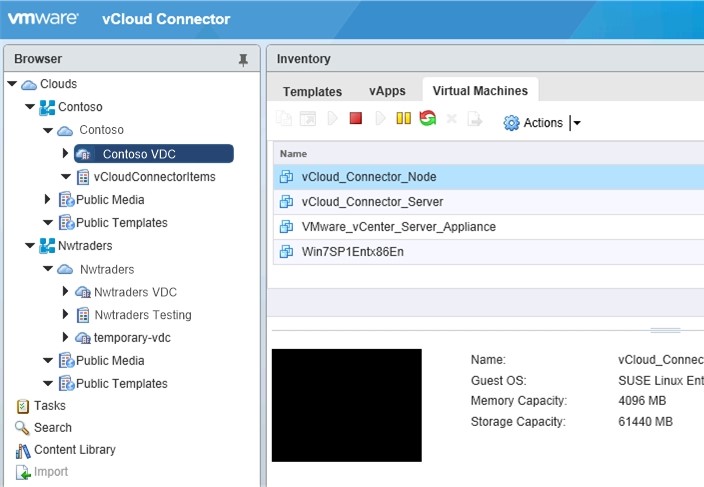Viewport: 704px width, 487px height.
Task: Click the VM icon beside vCloud_Connector_Server
Action: tap(286, 202)
